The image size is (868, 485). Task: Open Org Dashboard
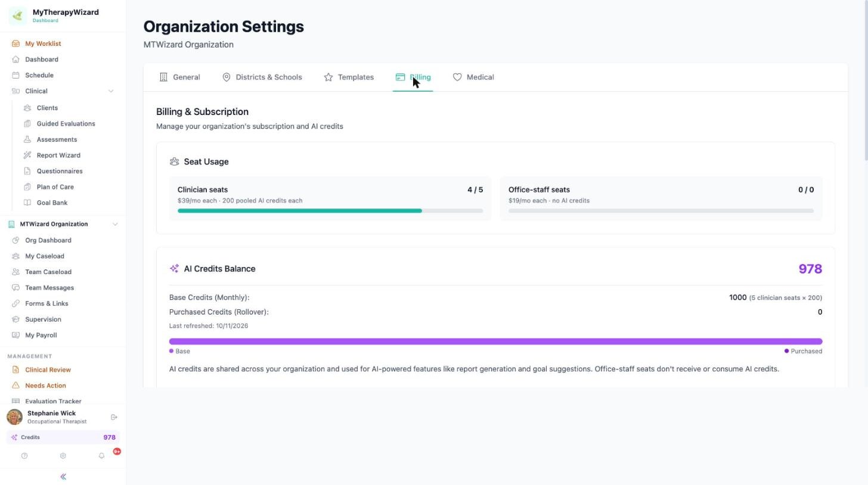pyautogui.click(x=48, y=240)
